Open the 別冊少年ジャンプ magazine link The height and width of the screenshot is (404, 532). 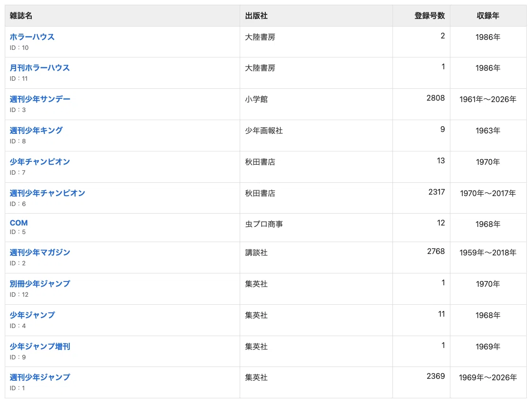pos(40,283)
